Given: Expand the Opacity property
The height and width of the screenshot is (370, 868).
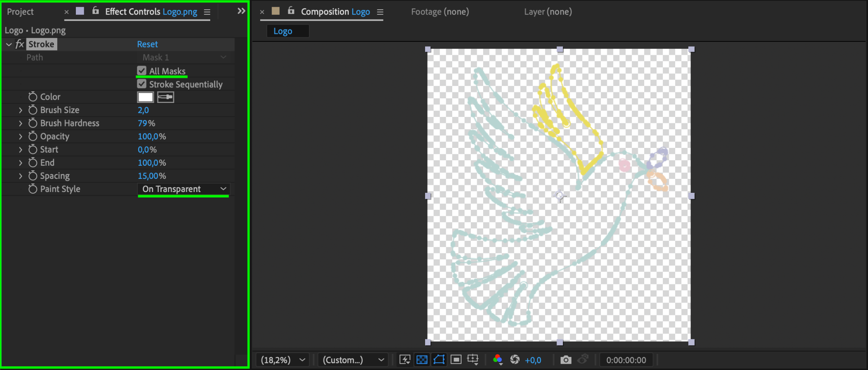Looking at the screenshot, I should 20,136.
